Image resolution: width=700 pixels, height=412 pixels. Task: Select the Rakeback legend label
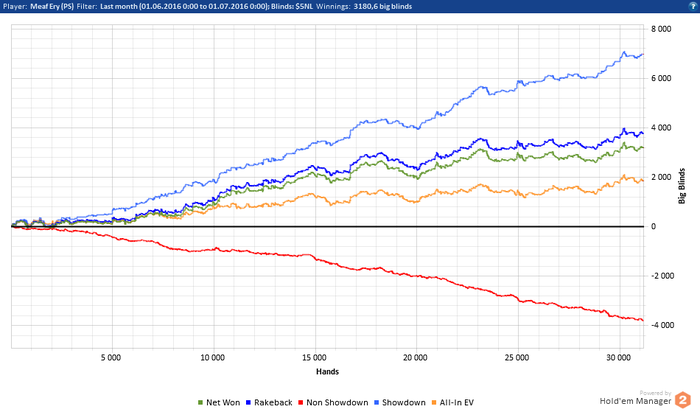273,403
